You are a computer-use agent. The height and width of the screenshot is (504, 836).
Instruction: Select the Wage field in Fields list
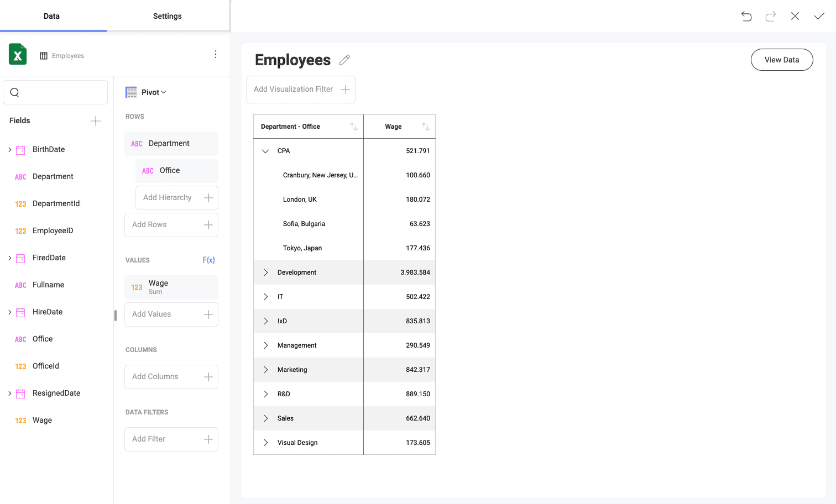point(42,421)
